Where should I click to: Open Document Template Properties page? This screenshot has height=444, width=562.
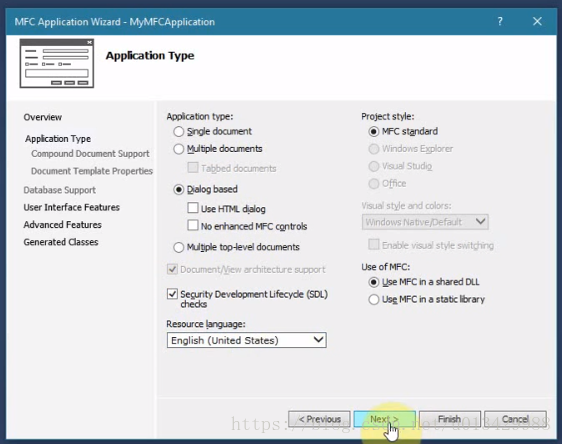click(x=92, y=171)
